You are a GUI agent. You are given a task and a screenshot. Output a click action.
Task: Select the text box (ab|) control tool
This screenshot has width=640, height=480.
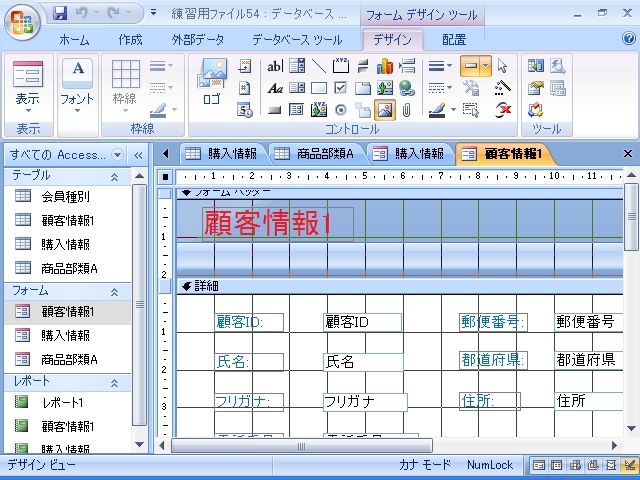(275, 66)
